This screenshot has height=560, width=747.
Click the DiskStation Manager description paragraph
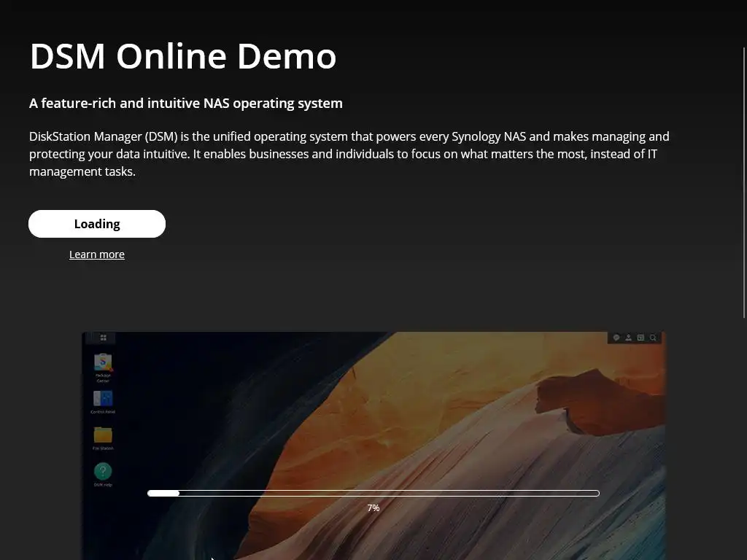click(349, 154)
